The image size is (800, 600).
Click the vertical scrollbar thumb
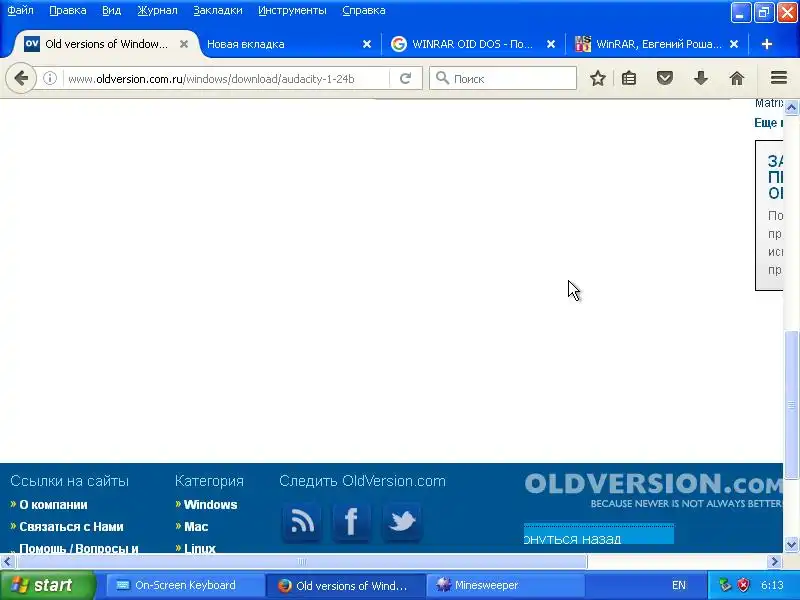click(x=791, y=405)
